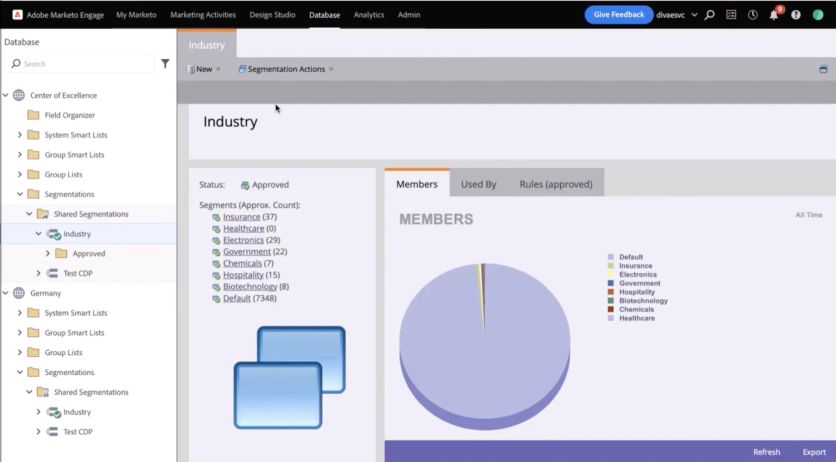Collapse Segmentations under Center of Excellence
The height and width of the screenshot is (462, 836).
(x=20, y=194)
